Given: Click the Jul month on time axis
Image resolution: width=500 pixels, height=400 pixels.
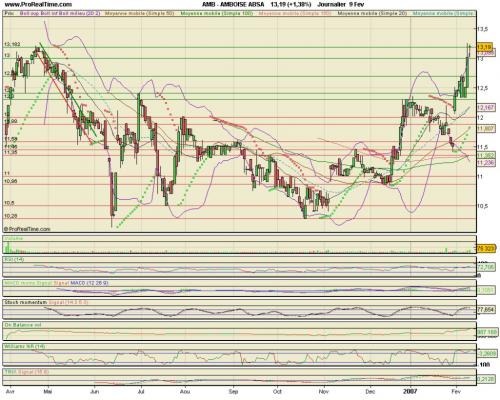Looking at the screenshot, I should (x=141, y=391).
